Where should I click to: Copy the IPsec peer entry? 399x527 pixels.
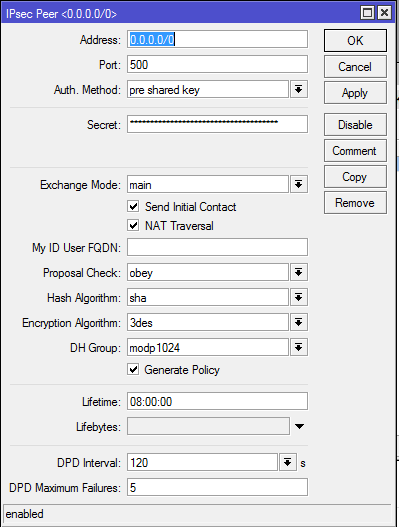(355, 176)
